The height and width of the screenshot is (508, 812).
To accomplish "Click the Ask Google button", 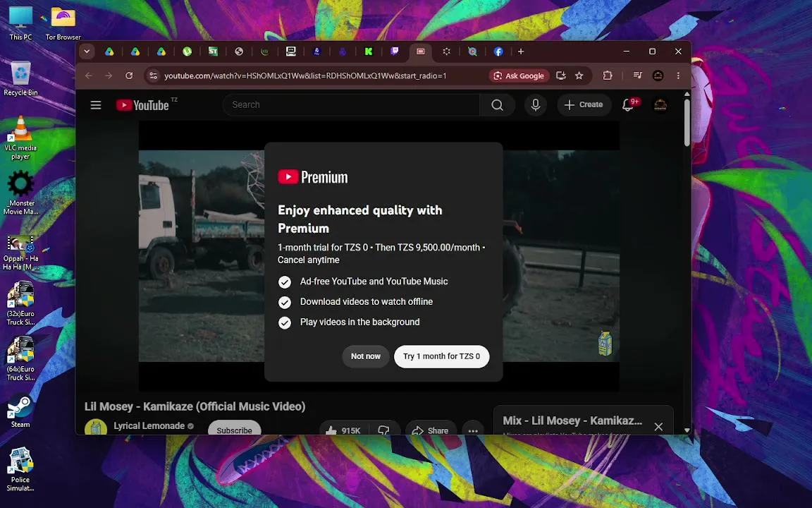I will pos(519,75).
